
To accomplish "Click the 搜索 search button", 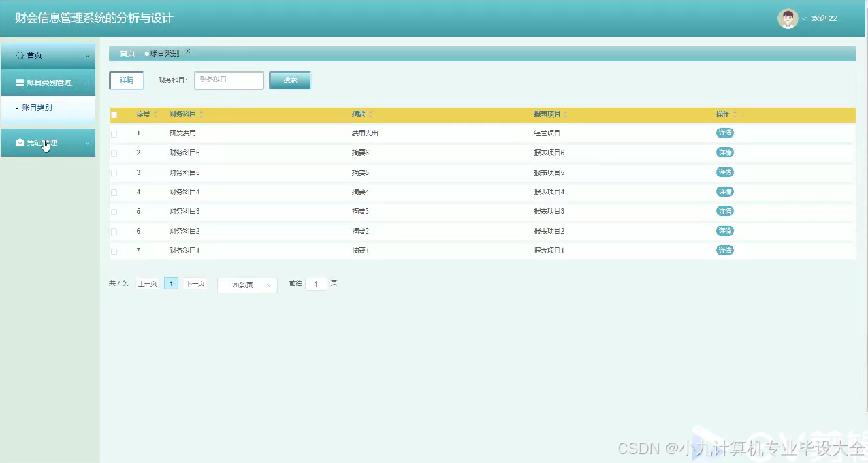I will (290, 80).
